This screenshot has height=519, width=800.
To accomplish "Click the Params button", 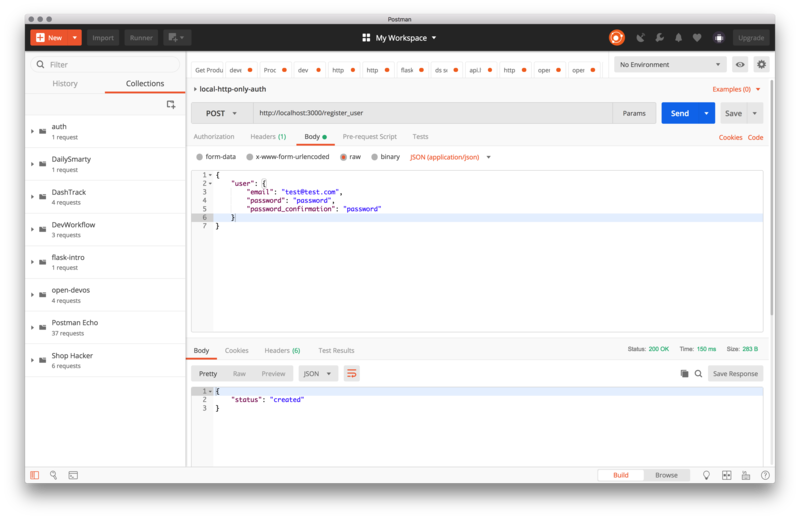I will point(634,113).
